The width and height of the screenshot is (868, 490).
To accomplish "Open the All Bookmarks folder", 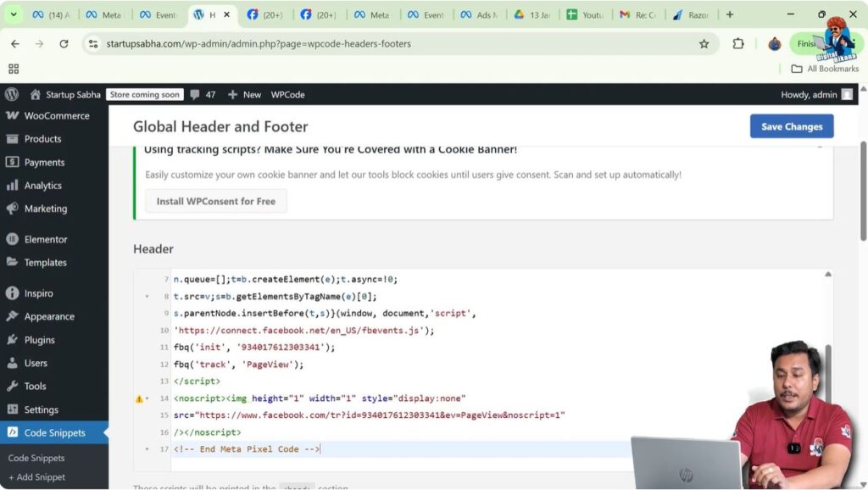I will (x=825, y=69).
